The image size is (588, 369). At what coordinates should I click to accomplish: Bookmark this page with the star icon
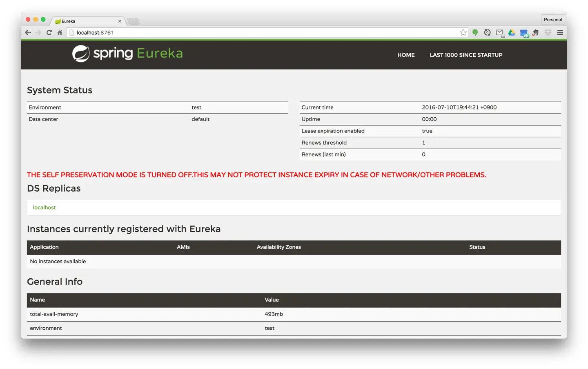463,33
